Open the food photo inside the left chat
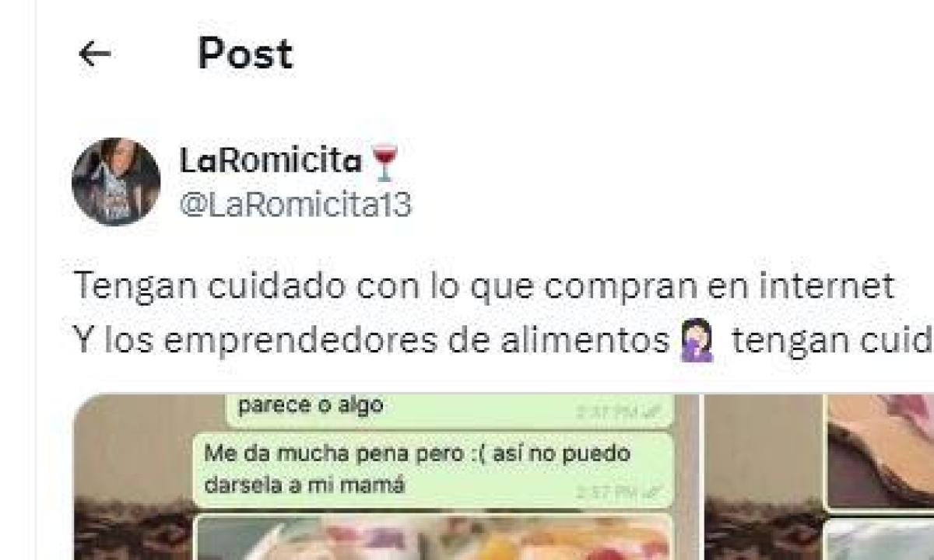 pos(432,537)
